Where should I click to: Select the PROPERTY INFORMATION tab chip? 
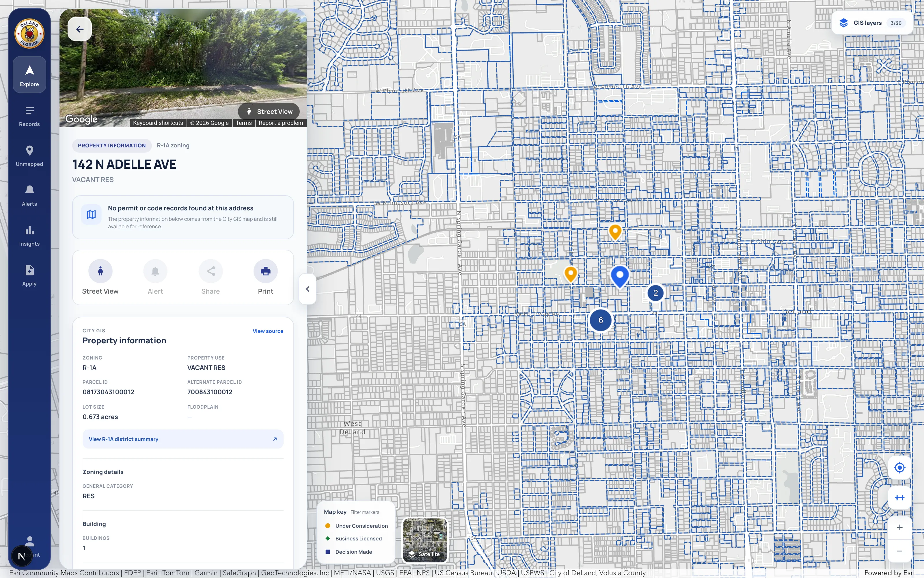click(112, 146)
